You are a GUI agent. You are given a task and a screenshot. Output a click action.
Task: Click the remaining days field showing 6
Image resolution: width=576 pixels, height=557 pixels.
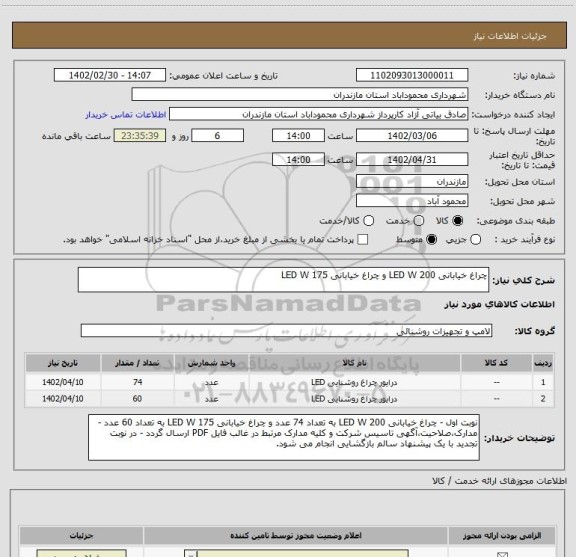217,136
